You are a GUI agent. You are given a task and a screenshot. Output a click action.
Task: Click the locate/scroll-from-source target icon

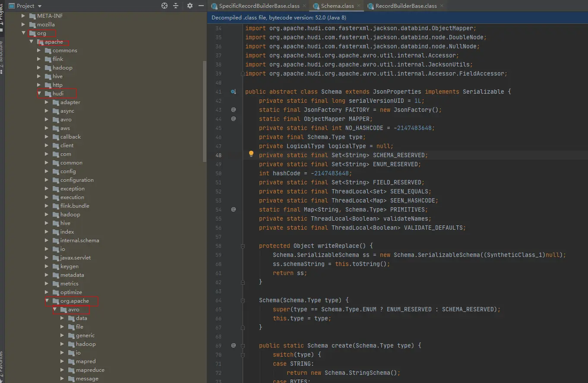164,6
